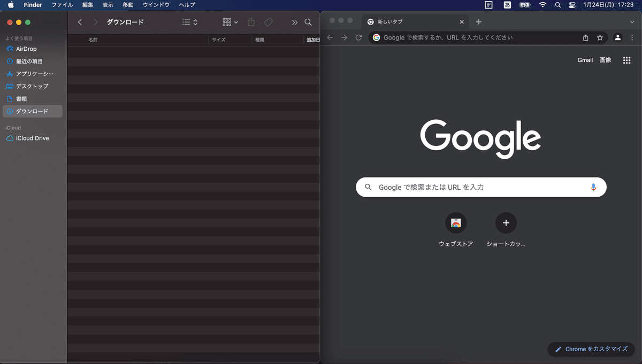Select 書類 in Finder sidebar

click(x=33, y=99)
